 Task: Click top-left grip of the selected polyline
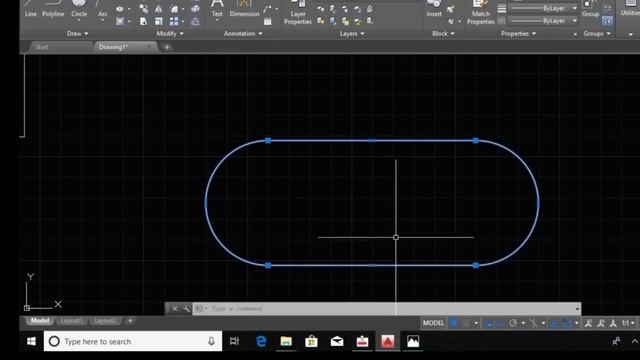pos(268,140)
